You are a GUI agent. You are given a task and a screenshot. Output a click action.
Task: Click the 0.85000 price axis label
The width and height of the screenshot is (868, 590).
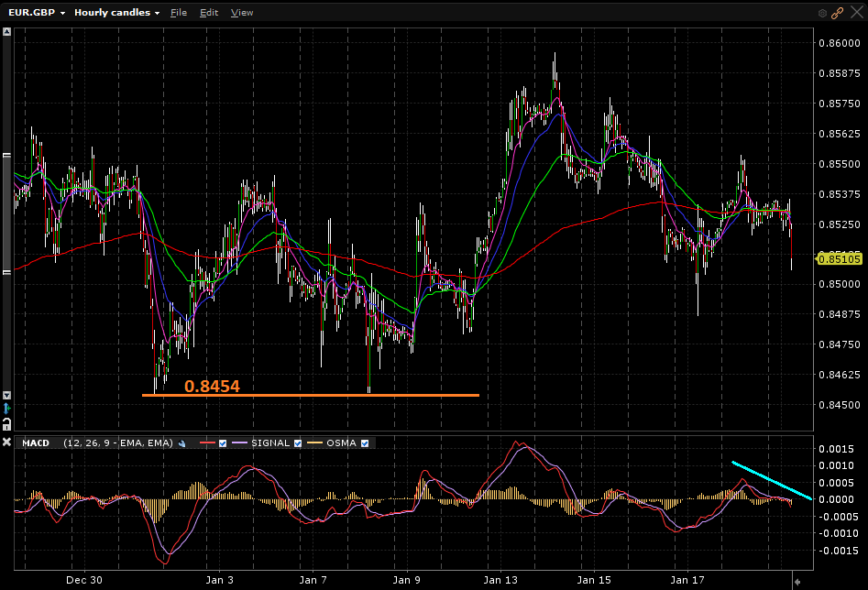point(840,285)
